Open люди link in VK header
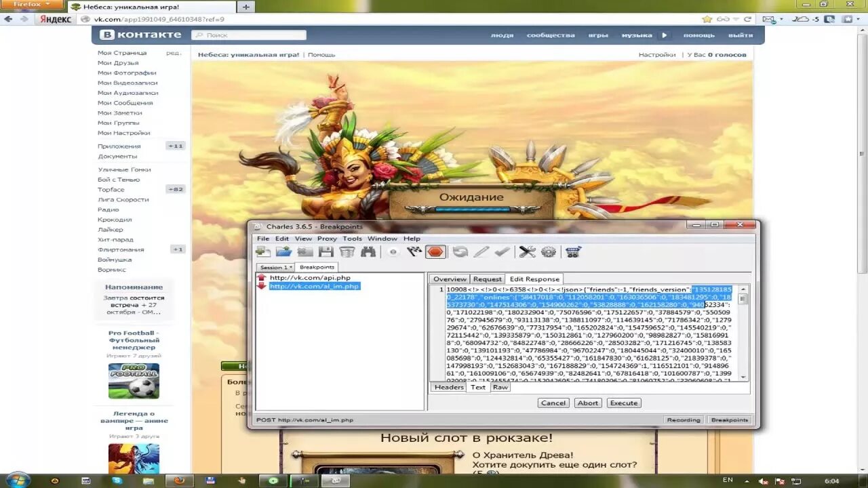868x488 pixels. (x=502, y=35)
